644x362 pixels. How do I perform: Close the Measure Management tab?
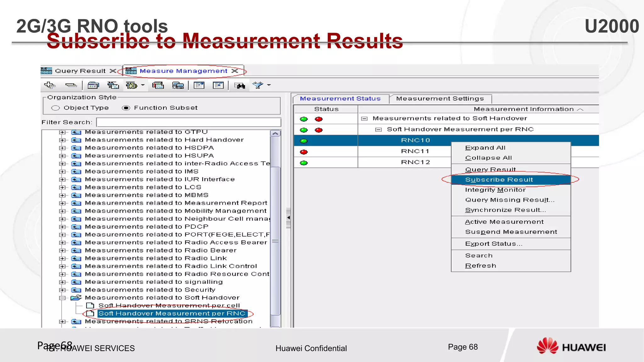click(235, 71)
